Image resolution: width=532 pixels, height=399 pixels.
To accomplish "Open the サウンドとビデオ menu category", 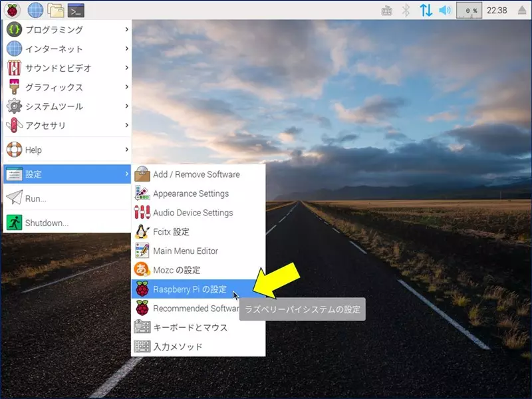I will coord(67,68).
